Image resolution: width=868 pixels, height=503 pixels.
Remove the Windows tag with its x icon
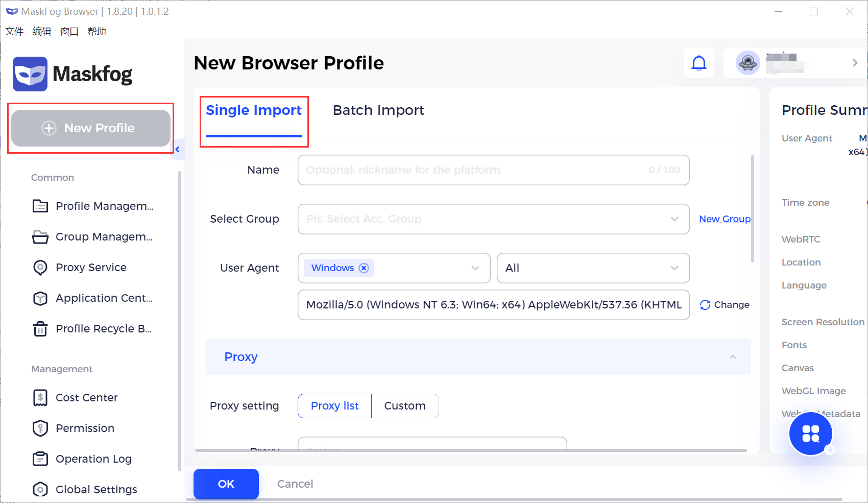pos(364,268)
